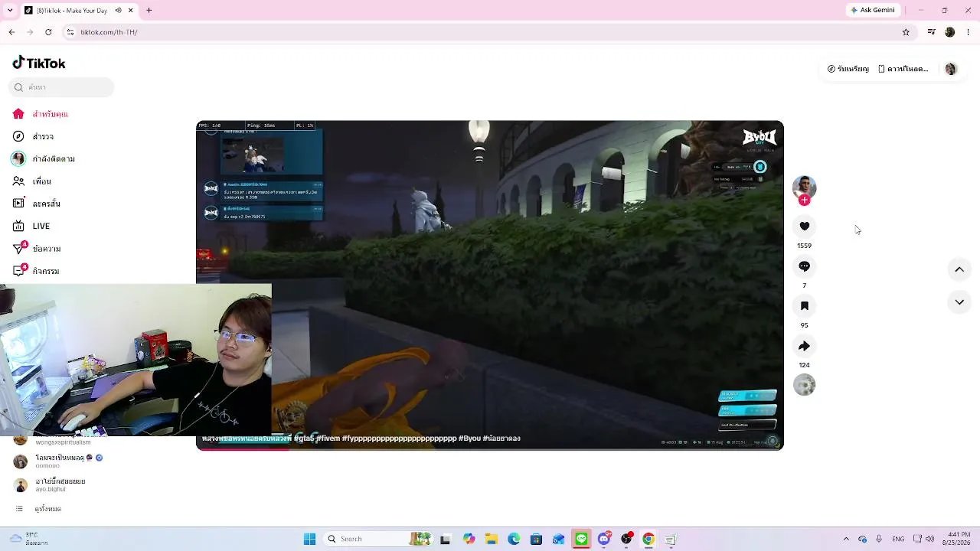Pause the playing TikTok video
Screen dimensions: 980x551
[x=490, y=285]
